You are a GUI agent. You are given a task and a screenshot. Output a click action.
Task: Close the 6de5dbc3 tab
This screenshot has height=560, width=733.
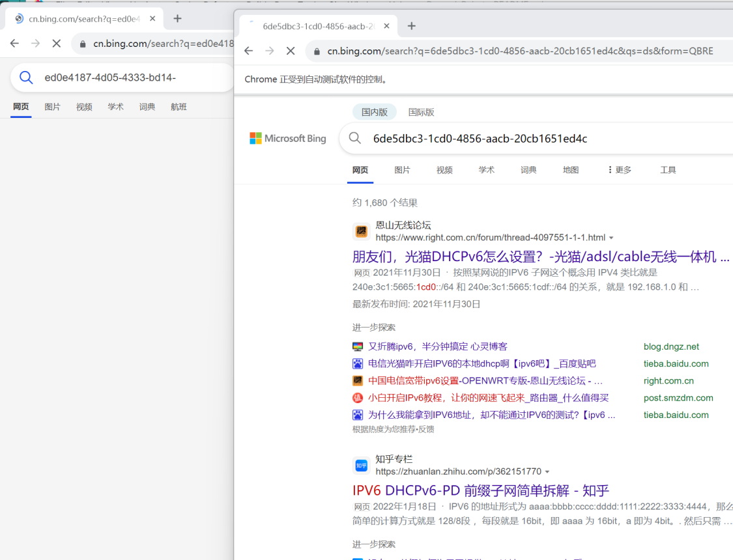[x=386, y=26]
